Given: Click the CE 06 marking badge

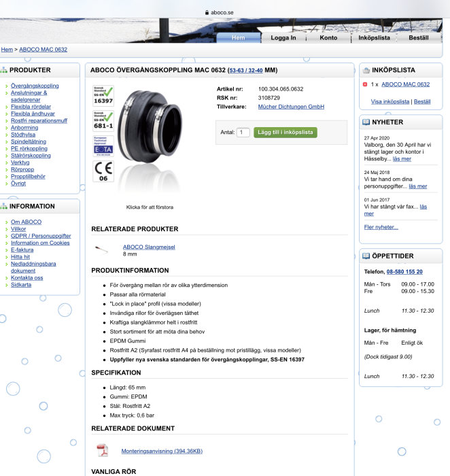Looking at the screenshot, I should [103, 171].
